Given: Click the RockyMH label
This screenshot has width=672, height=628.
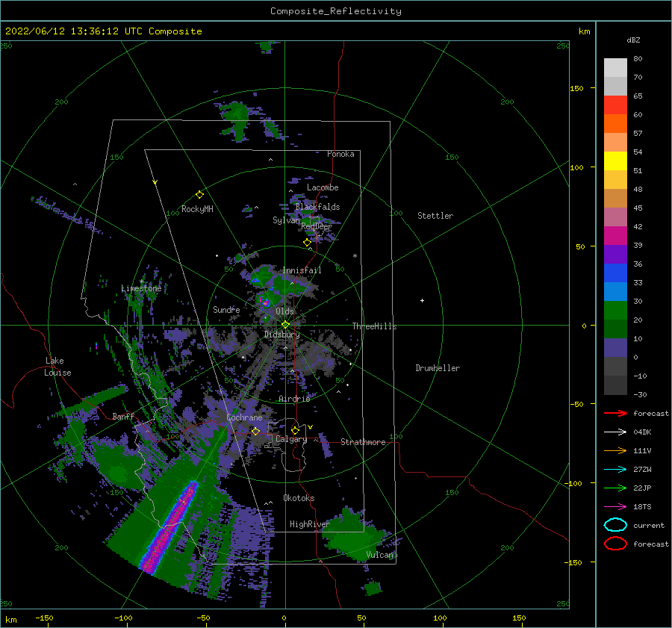Looking at the screenshot, I should click(x=197, y=209).
